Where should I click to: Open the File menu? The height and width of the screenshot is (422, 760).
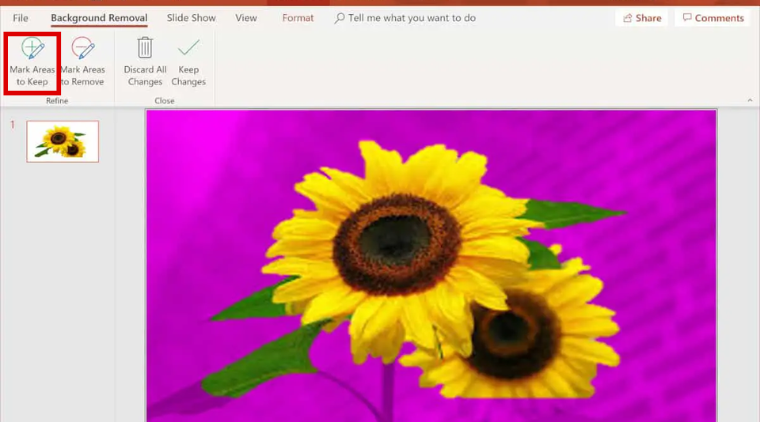(20, 18)
